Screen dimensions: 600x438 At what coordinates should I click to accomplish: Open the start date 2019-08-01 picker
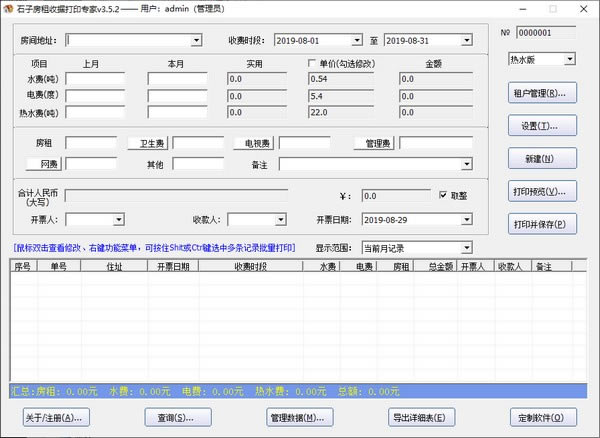click(356, 41)
